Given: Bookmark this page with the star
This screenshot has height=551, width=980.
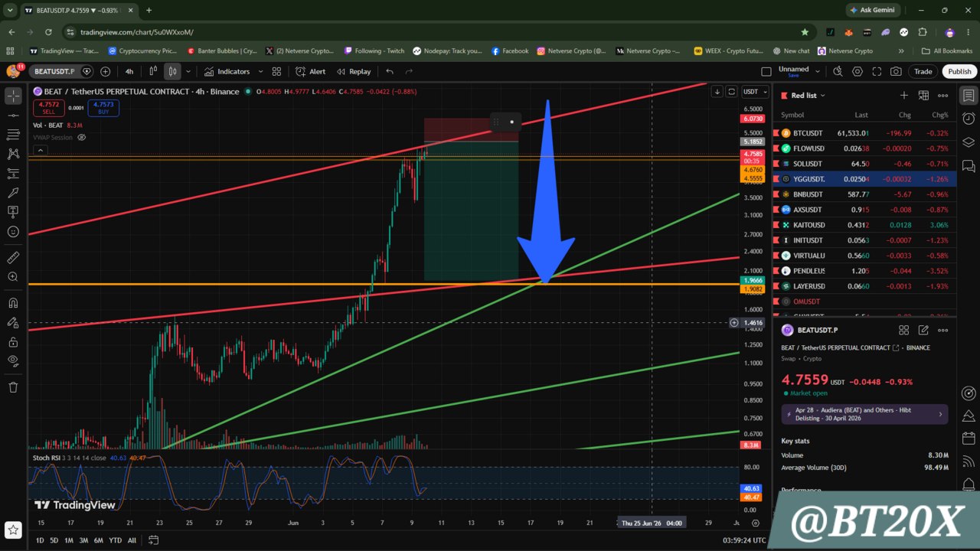Looking at the screenshot, I should [805, 32].
